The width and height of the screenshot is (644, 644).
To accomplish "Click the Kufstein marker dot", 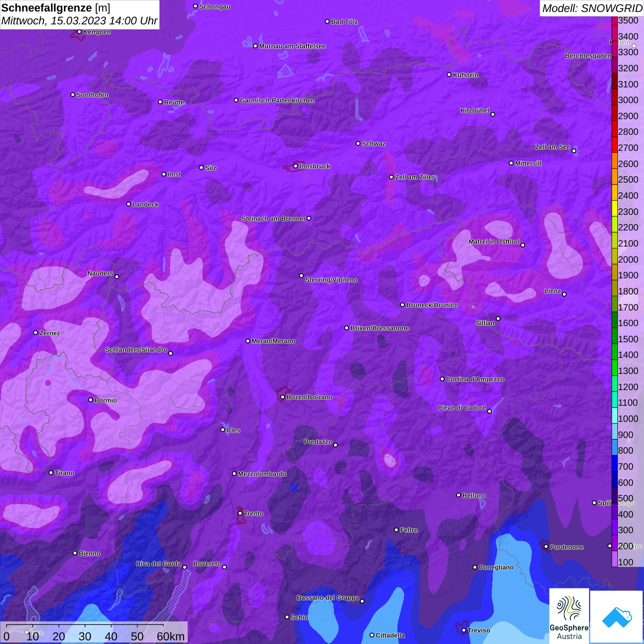I will [x=449, y=75].
